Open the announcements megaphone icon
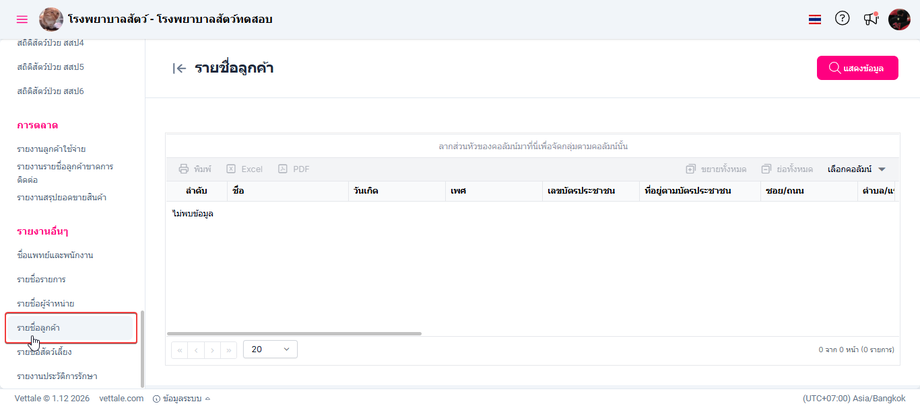Screen dimensions: 920x408 (x=871, y=19)
